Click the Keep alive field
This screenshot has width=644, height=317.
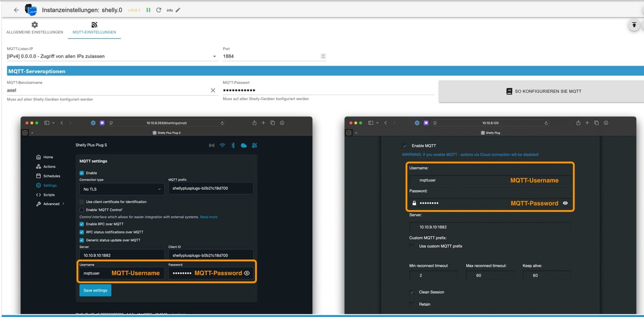(x=546, y=275)
